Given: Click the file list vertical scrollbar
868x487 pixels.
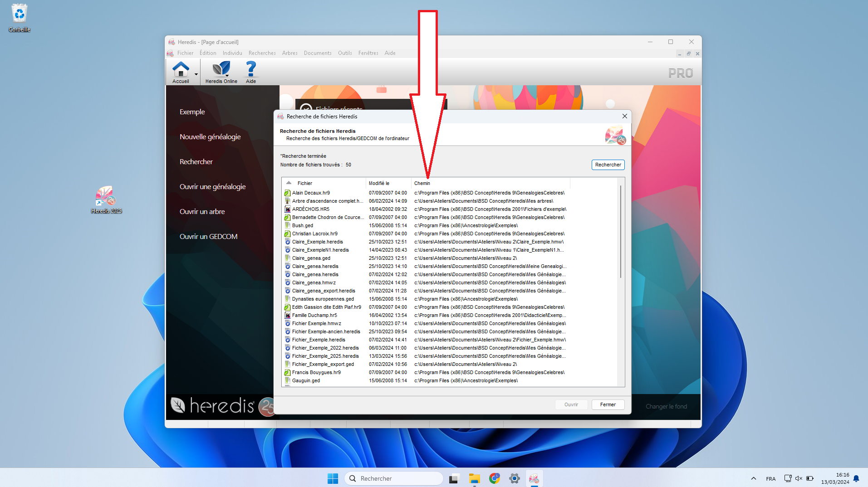Looking at the screenshot, I should [x=620, y=231].
